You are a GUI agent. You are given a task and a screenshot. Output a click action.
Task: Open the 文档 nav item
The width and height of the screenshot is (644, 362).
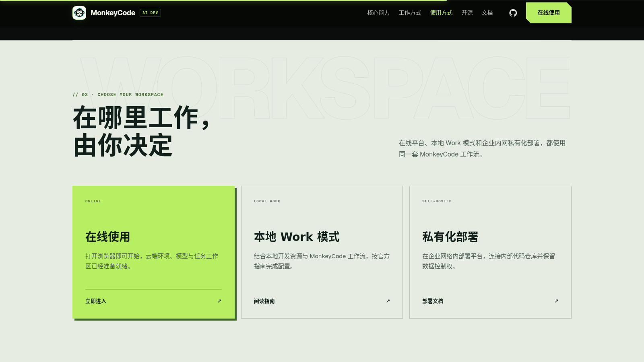pyautogui.click(x=487, y=13)
